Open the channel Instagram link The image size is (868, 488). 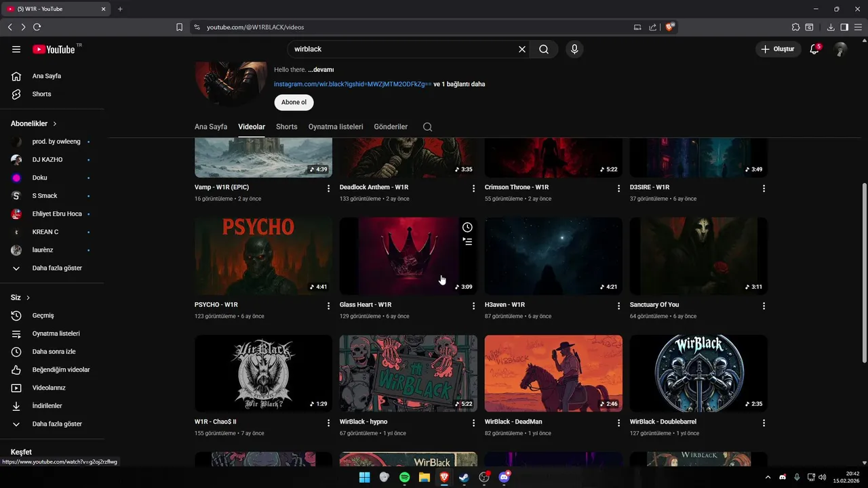(x=353, y=84)
